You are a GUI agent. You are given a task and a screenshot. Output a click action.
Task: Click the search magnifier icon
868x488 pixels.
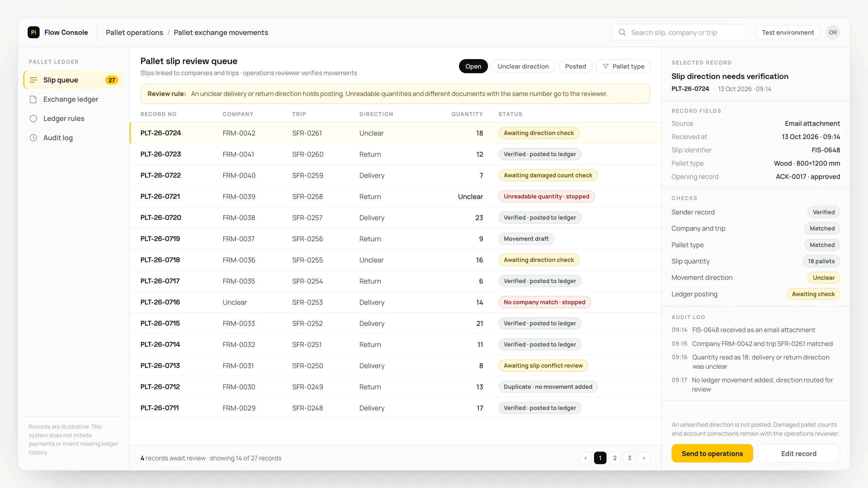click(622, 33)
